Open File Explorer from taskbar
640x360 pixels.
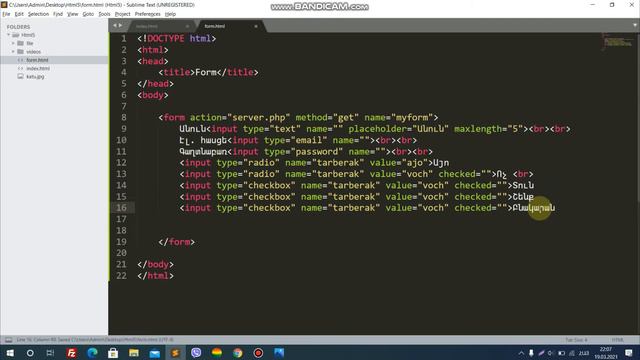point(134,353)
